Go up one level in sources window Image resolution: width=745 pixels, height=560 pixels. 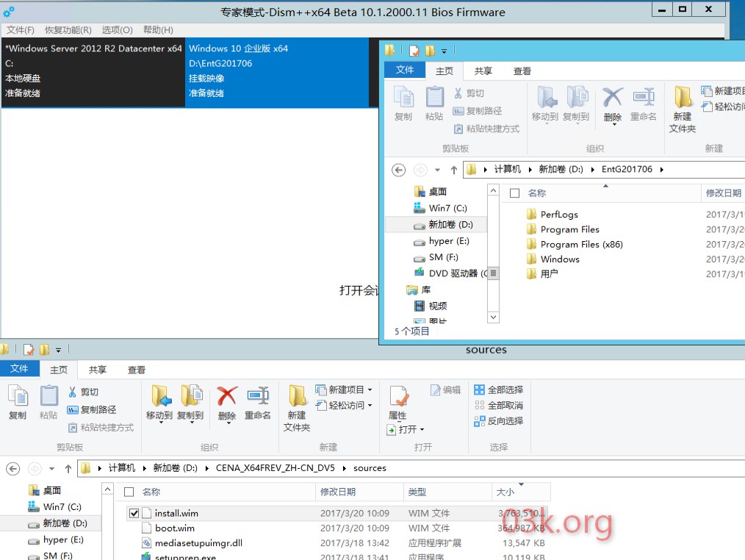(x=68, y=469)
